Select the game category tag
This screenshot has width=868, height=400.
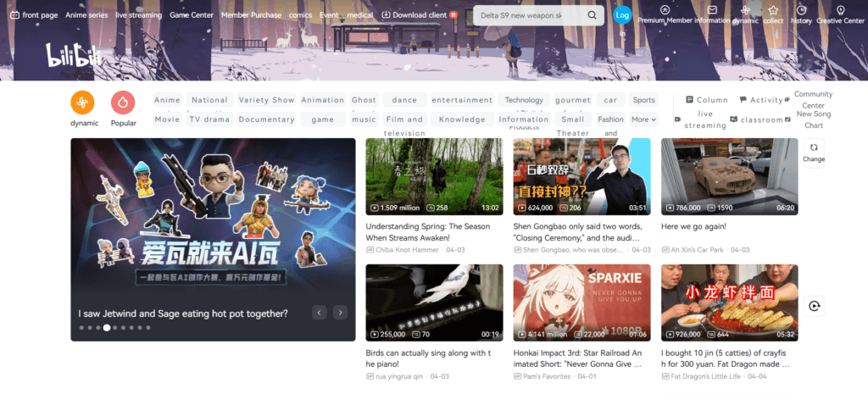click(323, 119)
